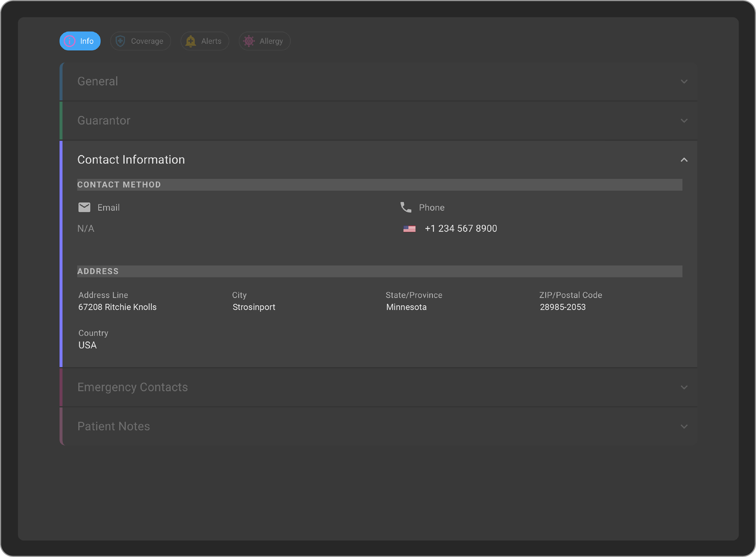Click the Phone handset icon
Viewport: 756px width, 557px height.
tap(406, 207)
